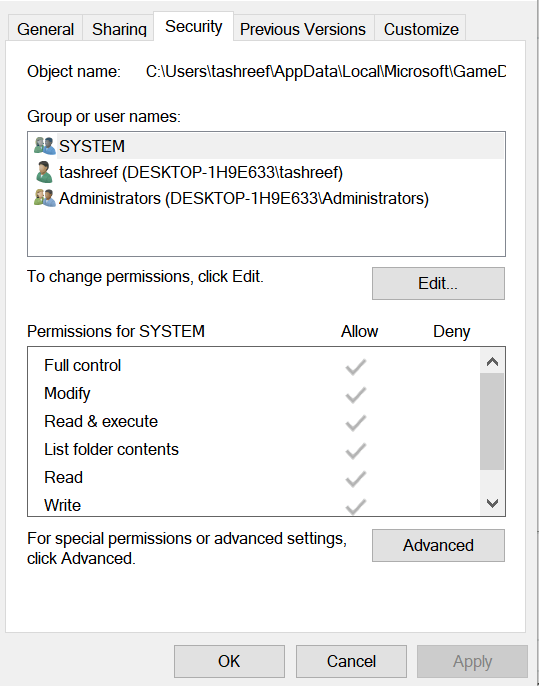Click Read & execute Allow checkmark

point(356,423)
